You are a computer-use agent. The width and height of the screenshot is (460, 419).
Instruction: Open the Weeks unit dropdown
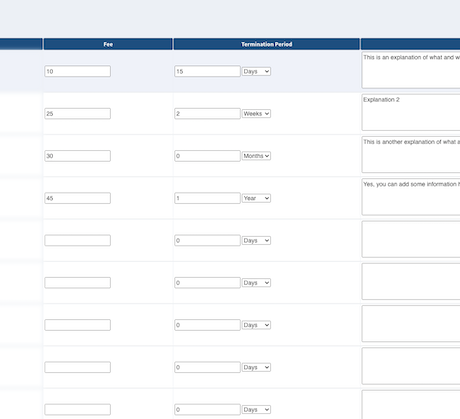click(x=256, y=114)
